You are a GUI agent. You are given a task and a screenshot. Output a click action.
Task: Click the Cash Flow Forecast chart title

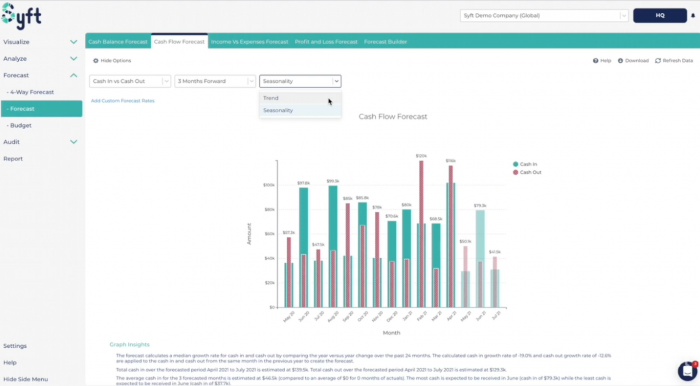pyautogui.click(x=393, y=116)
